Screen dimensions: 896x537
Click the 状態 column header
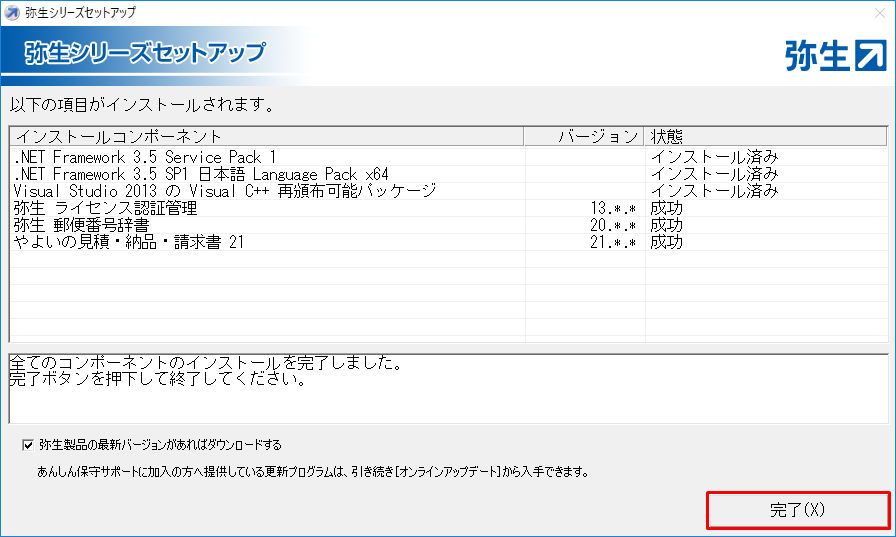(x=667, y=136)
